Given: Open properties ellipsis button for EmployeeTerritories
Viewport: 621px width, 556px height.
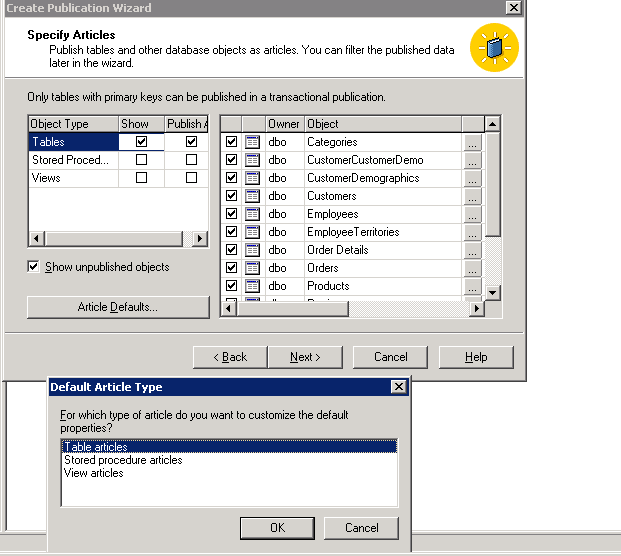Looking at the screenshot, I should [473, 232].
